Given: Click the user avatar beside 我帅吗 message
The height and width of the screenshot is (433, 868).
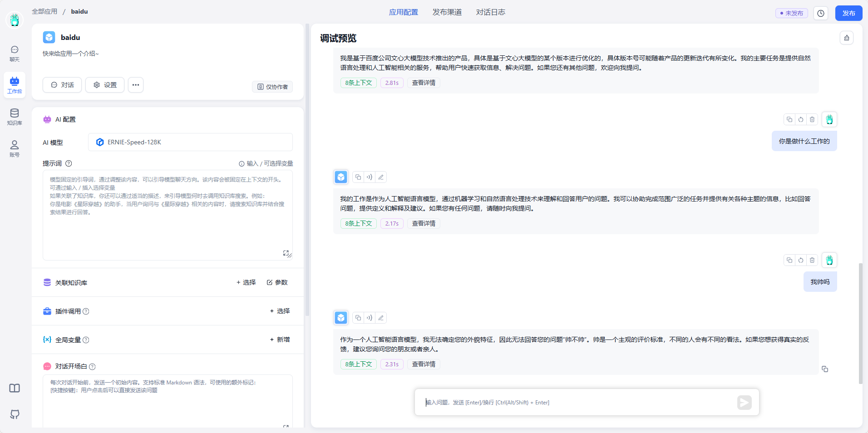Looking at the screenshot, I should point(829,260).
